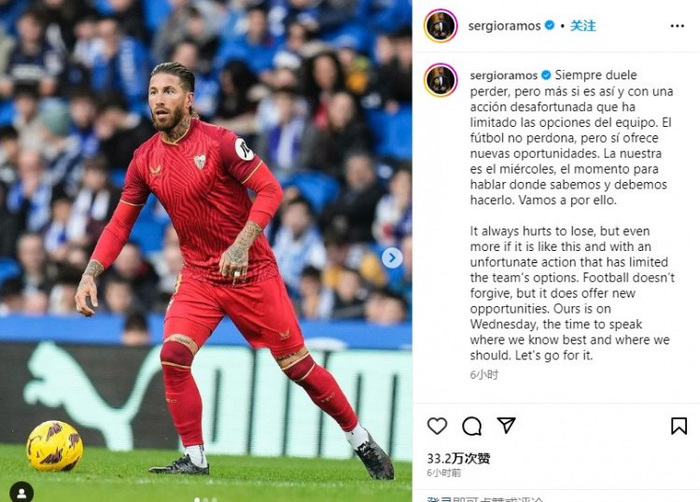
Task: Click the verified badge next to the header username
Action: (550, 25)
